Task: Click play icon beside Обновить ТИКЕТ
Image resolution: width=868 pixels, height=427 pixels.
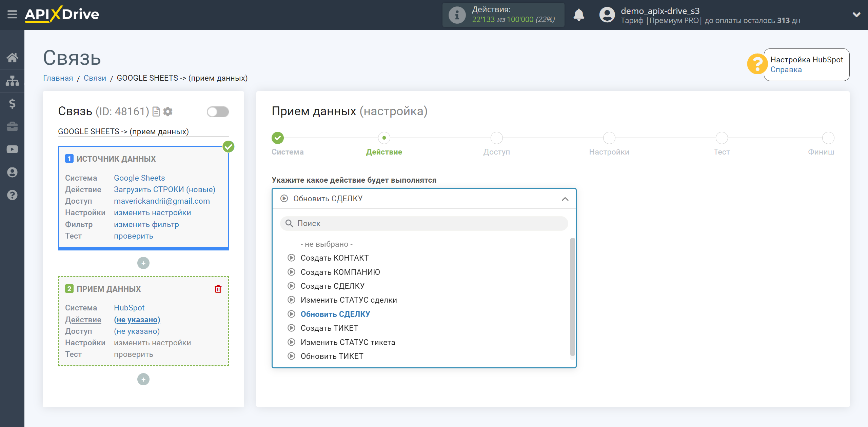Action: pos(291,356)
